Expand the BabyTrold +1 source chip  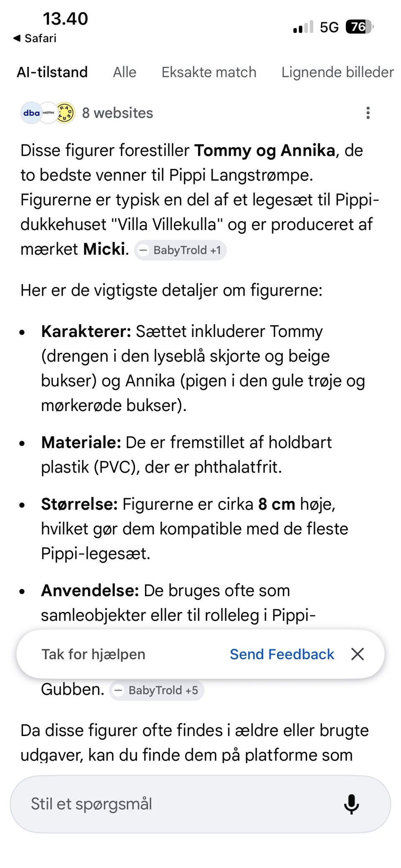point(180,250)
